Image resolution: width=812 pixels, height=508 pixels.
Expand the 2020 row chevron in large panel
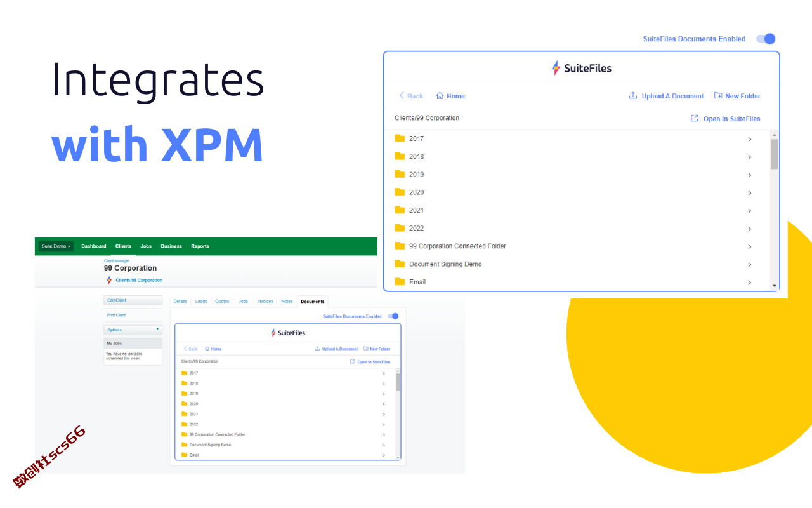pyautogui.click(x=750, y=193)
